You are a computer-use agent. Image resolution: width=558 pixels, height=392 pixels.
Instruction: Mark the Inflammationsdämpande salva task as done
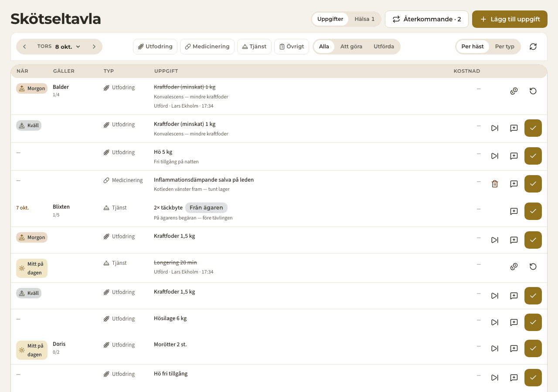(x=533, y=184)
